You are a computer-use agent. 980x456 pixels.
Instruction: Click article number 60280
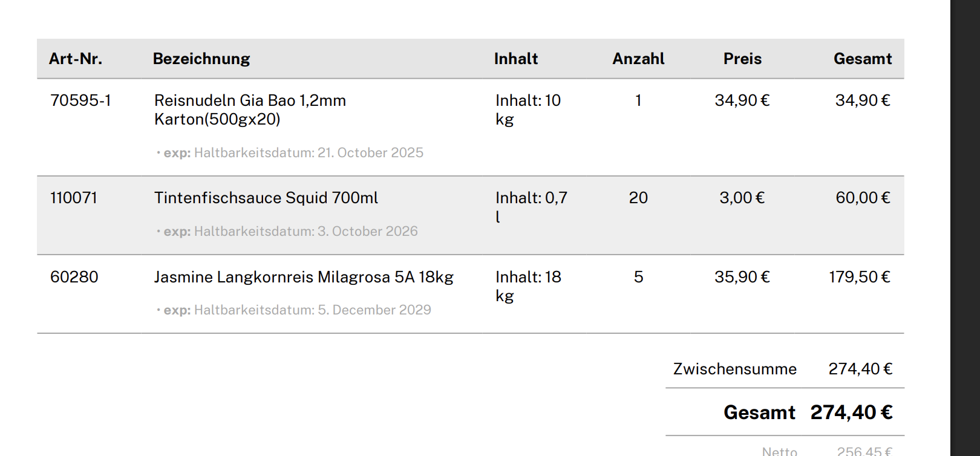tap(74, 277)
